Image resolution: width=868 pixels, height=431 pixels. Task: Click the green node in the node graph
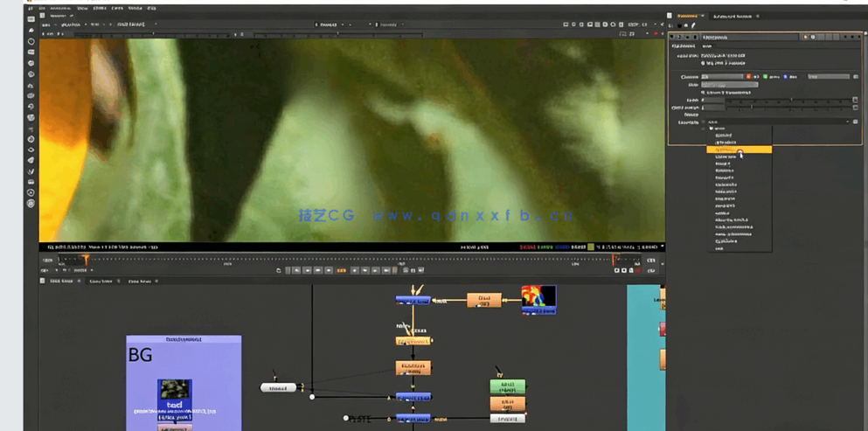click(508, 386)
